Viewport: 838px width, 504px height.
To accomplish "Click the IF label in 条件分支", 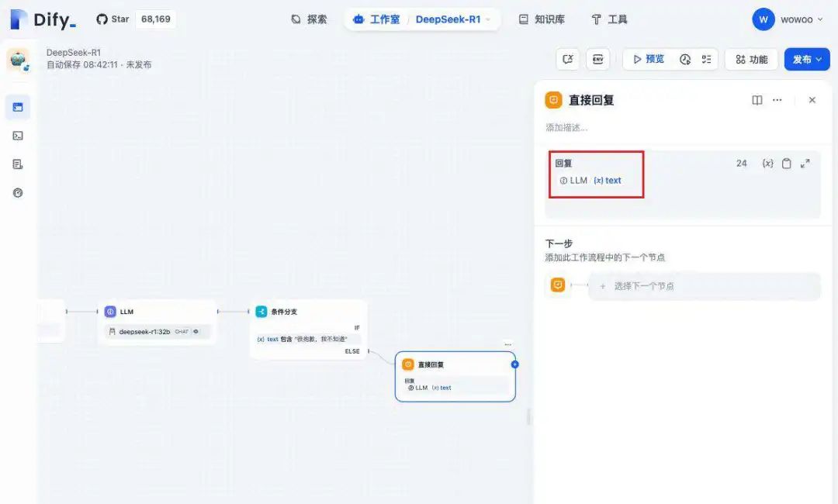I will coord(357,328).
